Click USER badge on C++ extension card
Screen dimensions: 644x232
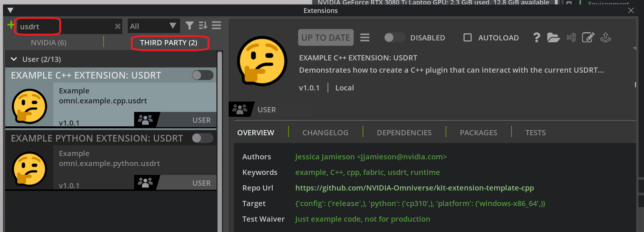(x=202, y=120)
